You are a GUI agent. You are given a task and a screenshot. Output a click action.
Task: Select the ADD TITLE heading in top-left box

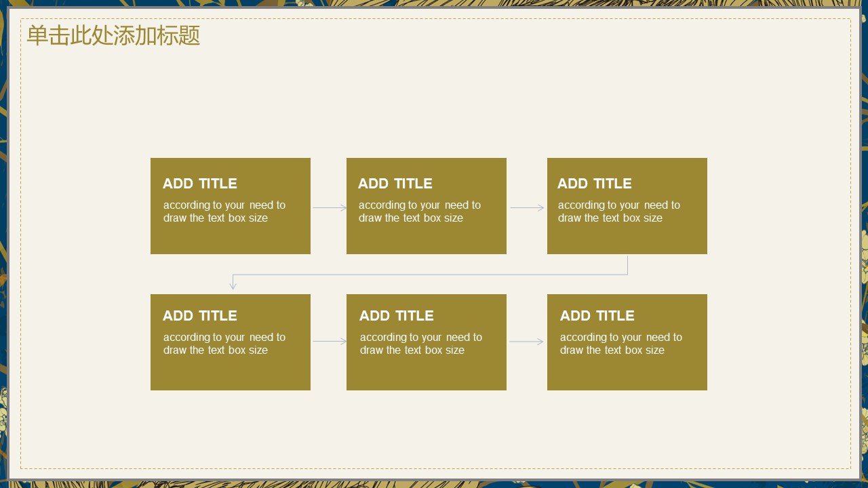point(199,184)
